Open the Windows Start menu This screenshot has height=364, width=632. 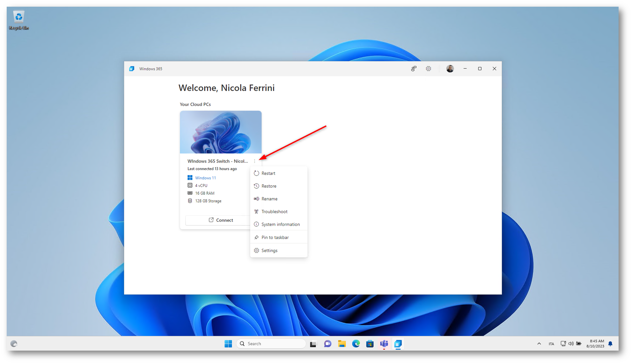pyautogui.click(x=228, y=344)
